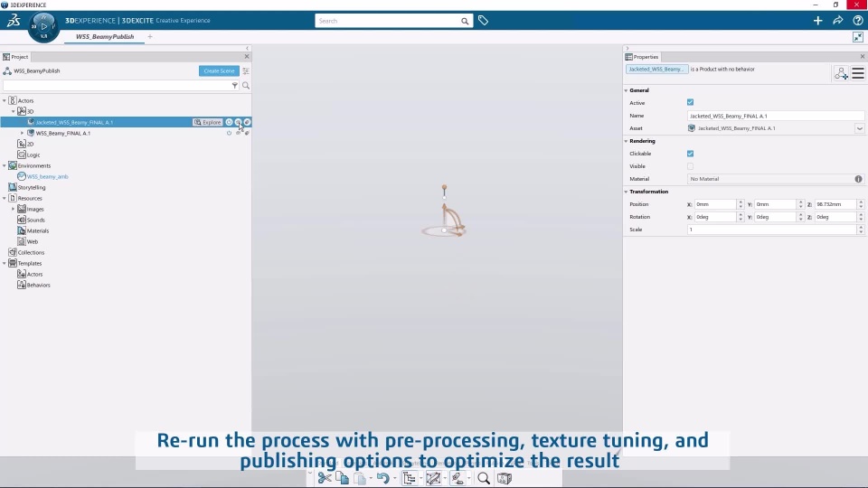
Task: Click the magnifier icon in bottom toolbar
Action: [484, 478]
